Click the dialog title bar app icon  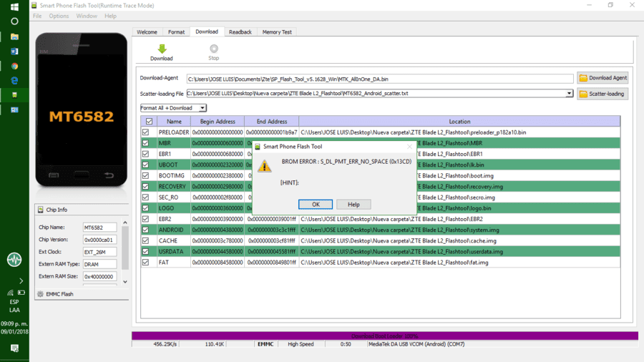pyautogui.click(x=258, y=147)
